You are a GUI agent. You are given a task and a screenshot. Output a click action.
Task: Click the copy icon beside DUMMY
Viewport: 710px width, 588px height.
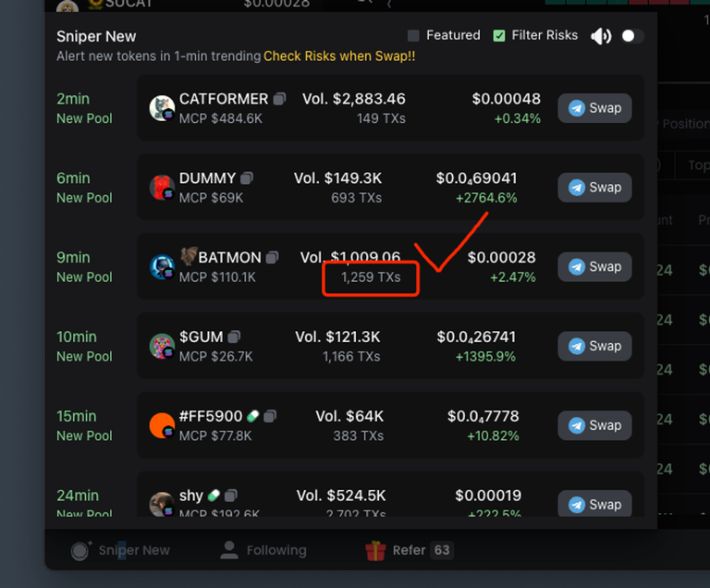(247, 178)
